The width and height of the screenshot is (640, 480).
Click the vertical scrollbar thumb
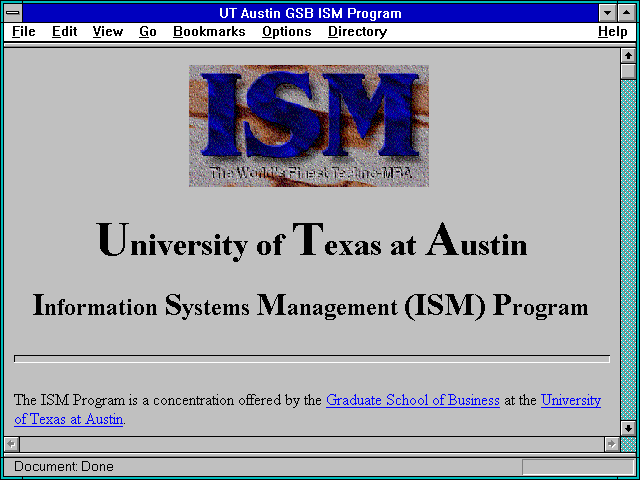(628, 71)
